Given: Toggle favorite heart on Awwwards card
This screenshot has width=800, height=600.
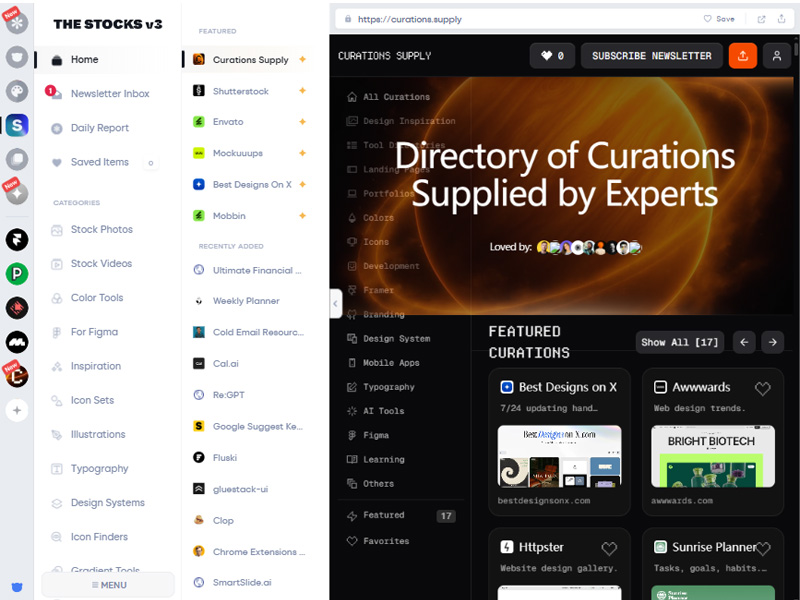Looking at the screenshot, I should [x=762, y=388].
